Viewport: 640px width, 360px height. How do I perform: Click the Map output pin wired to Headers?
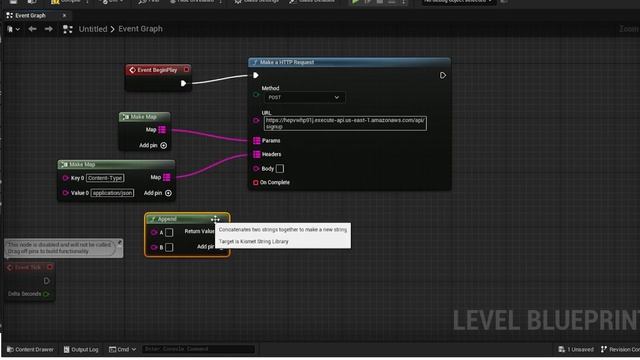click(167, 178)
